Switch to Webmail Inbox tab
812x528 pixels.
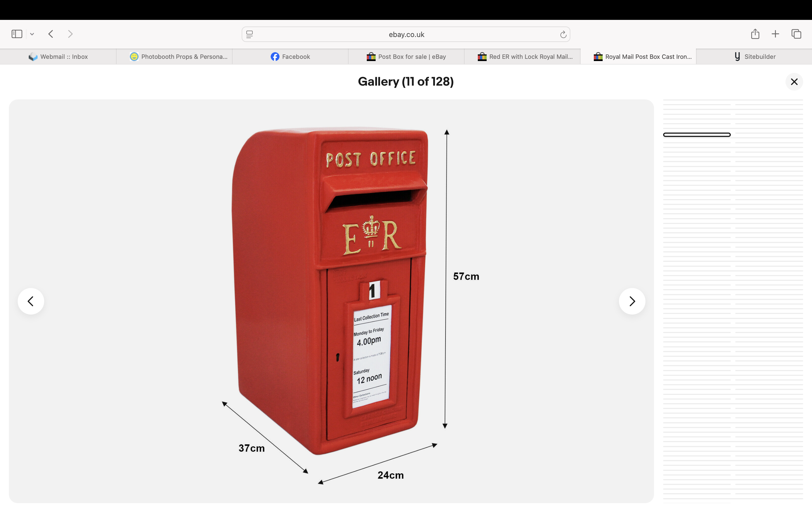(x=58, y=57)
